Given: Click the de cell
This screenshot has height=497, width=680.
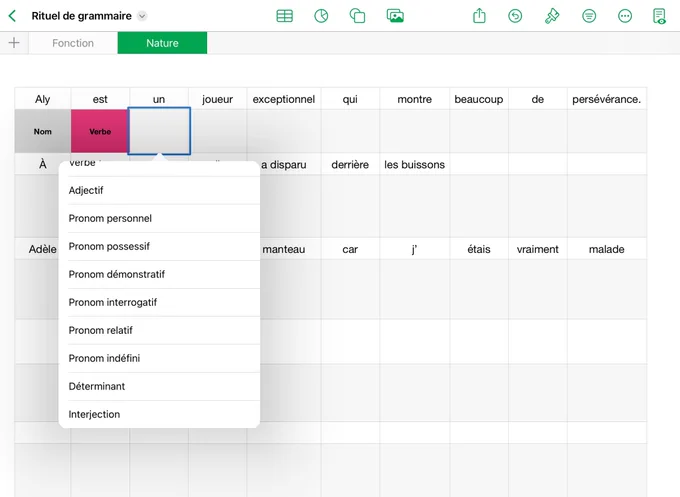Looking at the screenshot, I should (537, 99).
